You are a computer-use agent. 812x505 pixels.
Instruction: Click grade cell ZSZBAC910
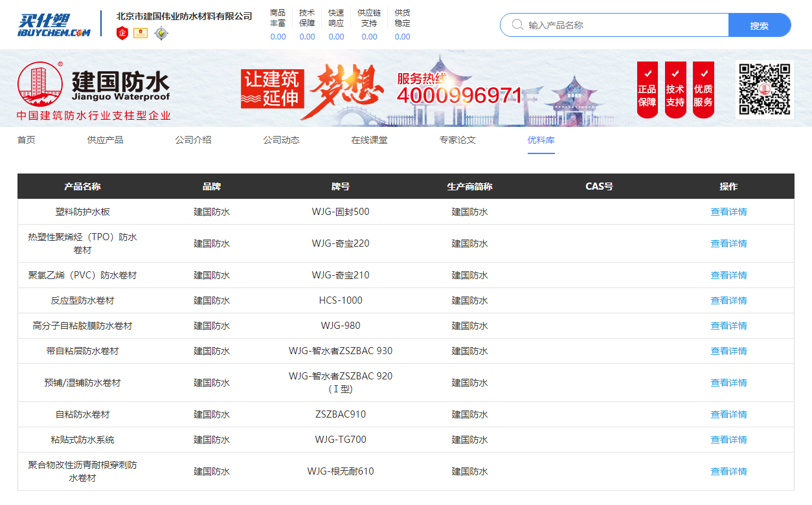pyautogui.click(x=341, y=414)
